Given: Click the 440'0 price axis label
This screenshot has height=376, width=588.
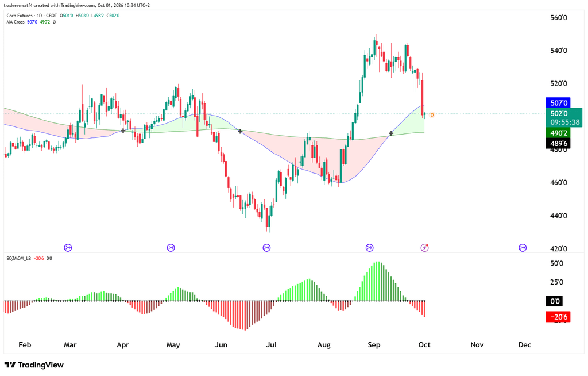Looking at the screenshot, I should point(558,216).
